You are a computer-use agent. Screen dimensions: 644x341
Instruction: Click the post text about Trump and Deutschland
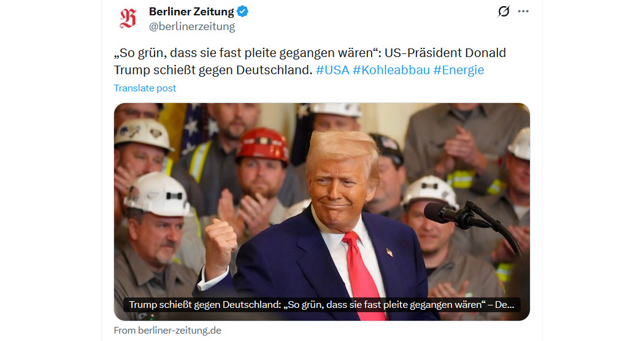pyautogui.click(x=310, y=61)
